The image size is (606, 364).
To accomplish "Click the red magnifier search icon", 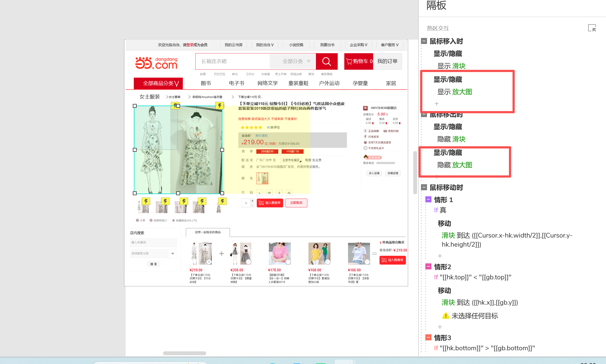I will (326, 61).
